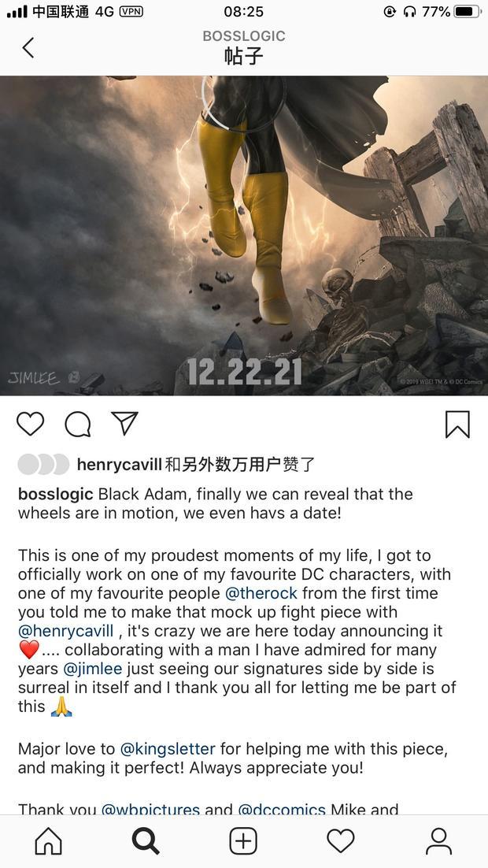
Task: Open the @wbpictures mention
Action: (150, 809)
